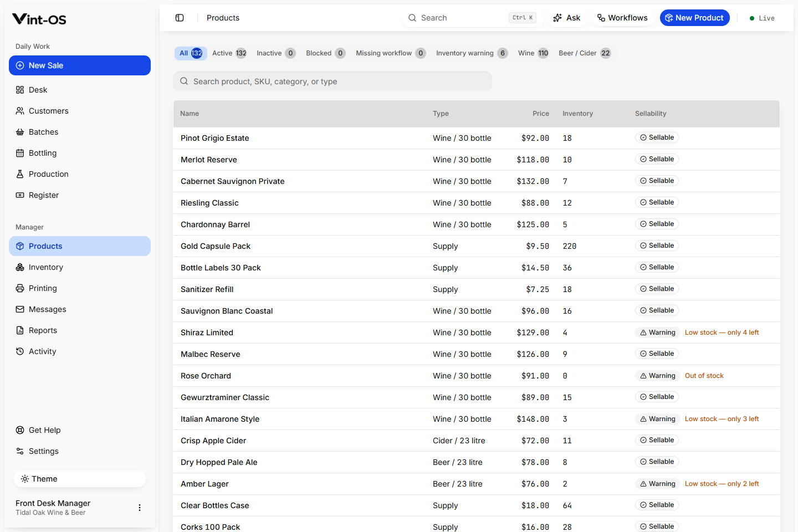Click the Amber Lager Warning badge
This screenshot has width=798, height=532.
658,484
